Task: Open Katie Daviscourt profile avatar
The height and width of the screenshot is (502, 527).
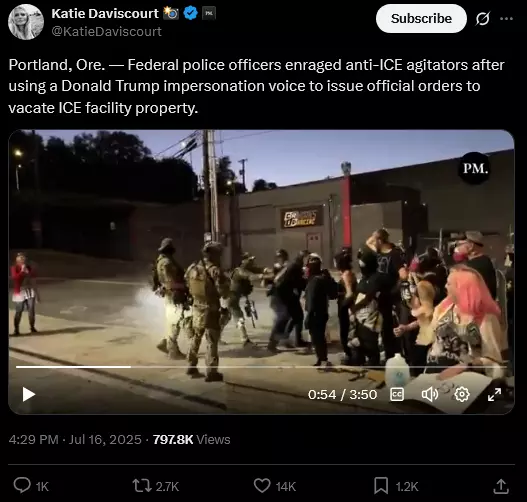Action: click(x=26, y=22)
